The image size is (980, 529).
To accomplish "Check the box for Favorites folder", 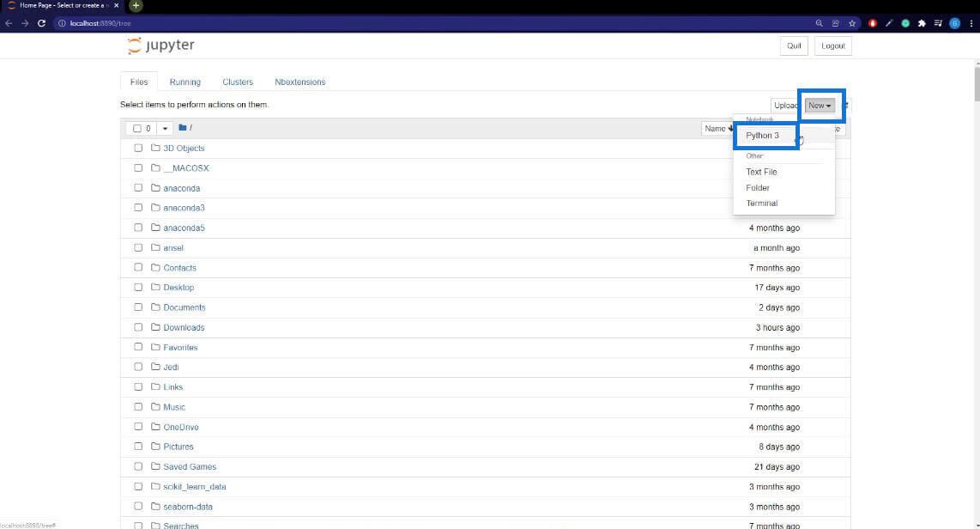I will pyautogui.click(x=138, y=347).
